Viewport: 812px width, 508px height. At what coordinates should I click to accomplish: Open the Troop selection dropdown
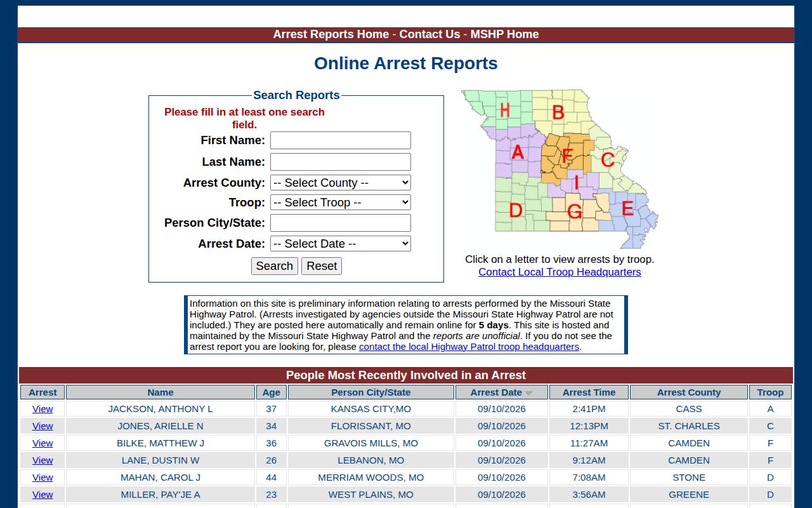click(x=341, y=203)
